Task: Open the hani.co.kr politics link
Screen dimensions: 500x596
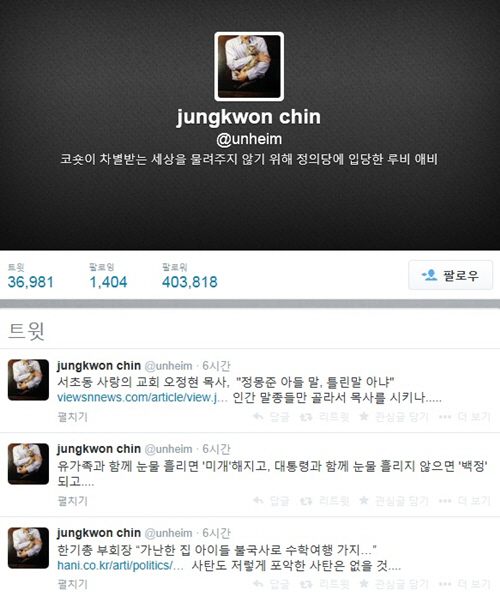Action: (120, 565)
